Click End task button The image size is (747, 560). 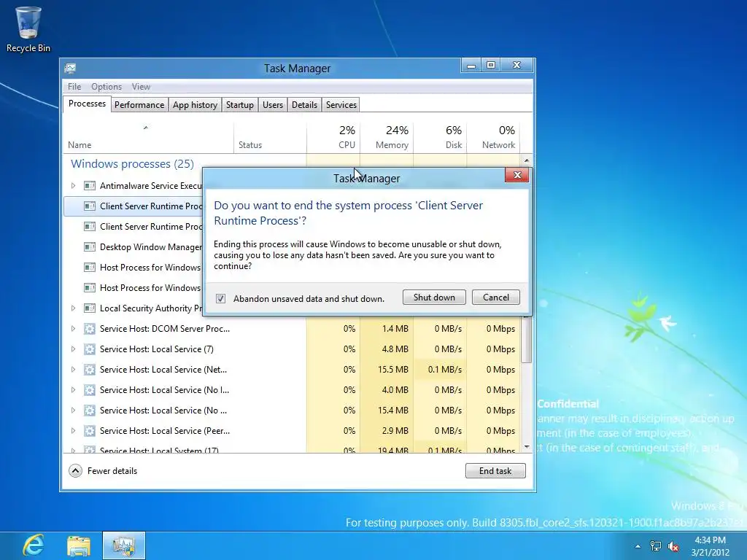point(495,471)
